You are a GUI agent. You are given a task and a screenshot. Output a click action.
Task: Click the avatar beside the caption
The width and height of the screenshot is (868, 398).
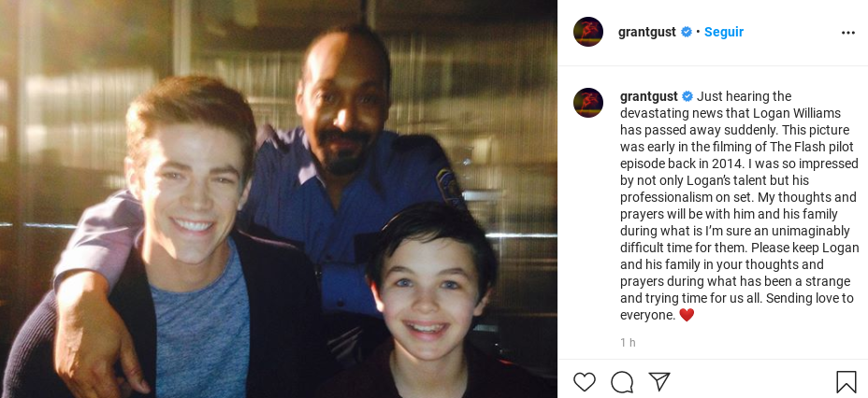pyautogui.click(x=588, y=103)
